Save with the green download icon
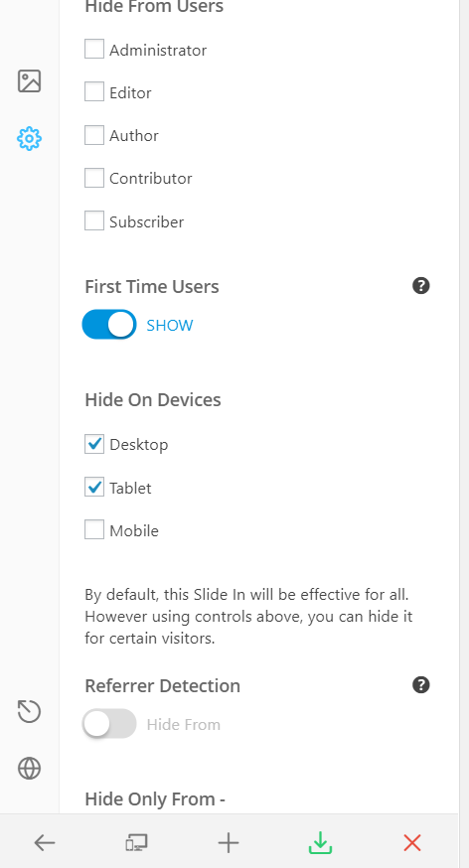 (x=320, y=842)
